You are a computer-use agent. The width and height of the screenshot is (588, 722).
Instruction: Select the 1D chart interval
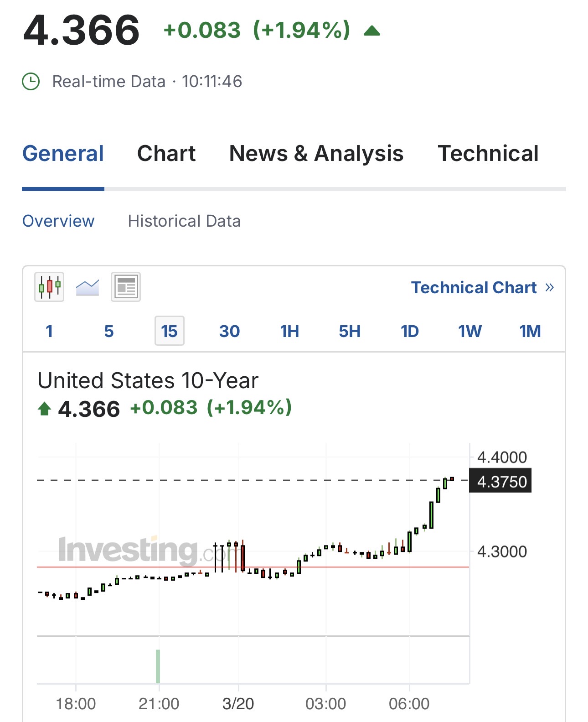(410, 331)
